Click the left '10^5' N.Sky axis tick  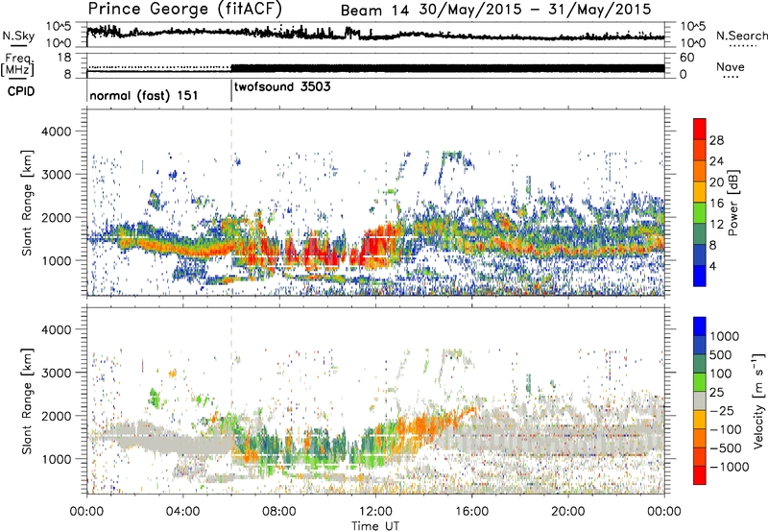59,27
